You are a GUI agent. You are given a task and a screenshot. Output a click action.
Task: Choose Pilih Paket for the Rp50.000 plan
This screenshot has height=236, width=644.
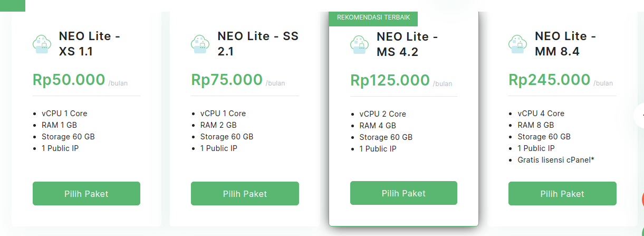click(x=86, y=194)
